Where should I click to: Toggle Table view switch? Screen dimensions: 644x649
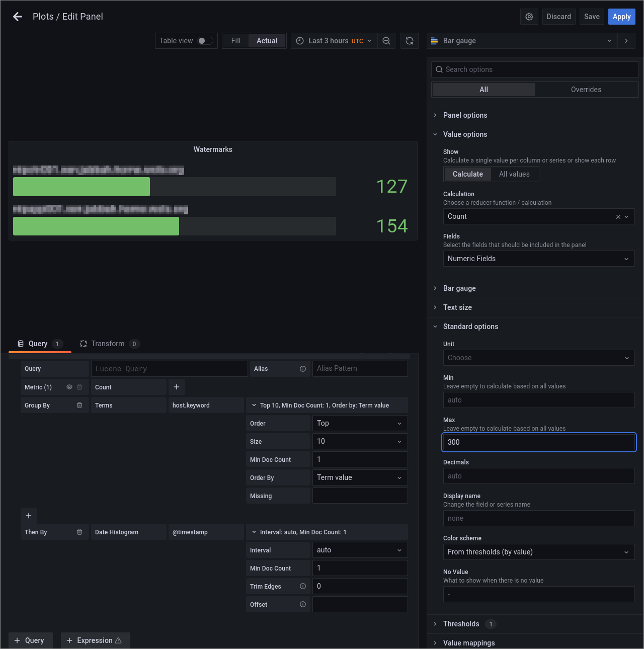205,41
